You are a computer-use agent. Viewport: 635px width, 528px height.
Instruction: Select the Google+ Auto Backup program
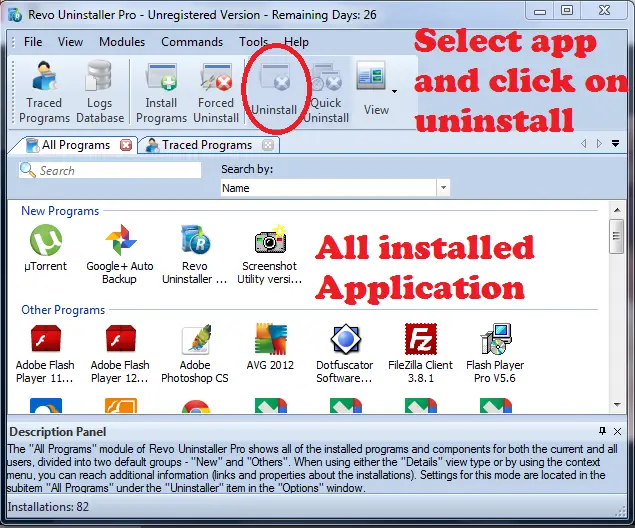tap(120, 254)
